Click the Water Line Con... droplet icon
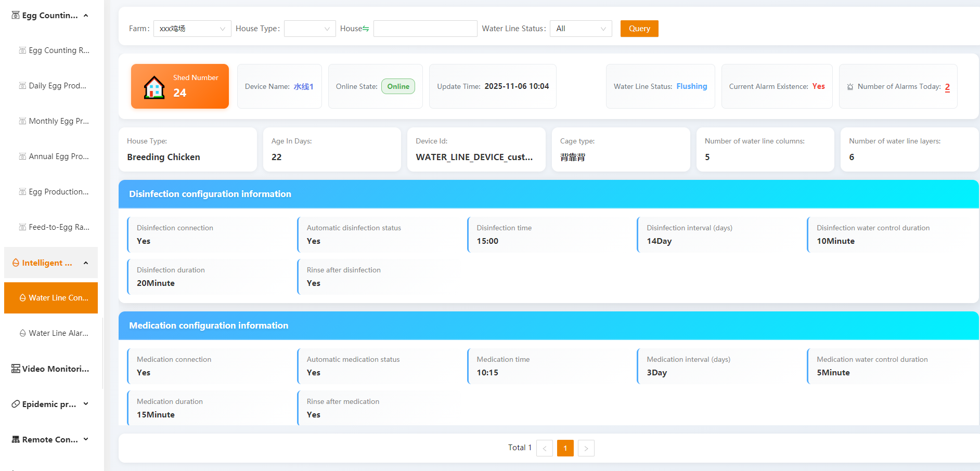 point(23,298)
